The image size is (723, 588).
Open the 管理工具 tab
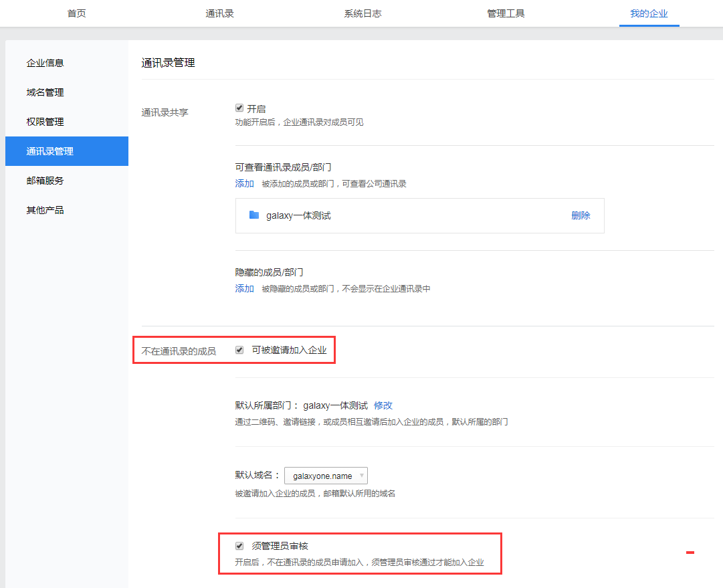tap(506, 13)
